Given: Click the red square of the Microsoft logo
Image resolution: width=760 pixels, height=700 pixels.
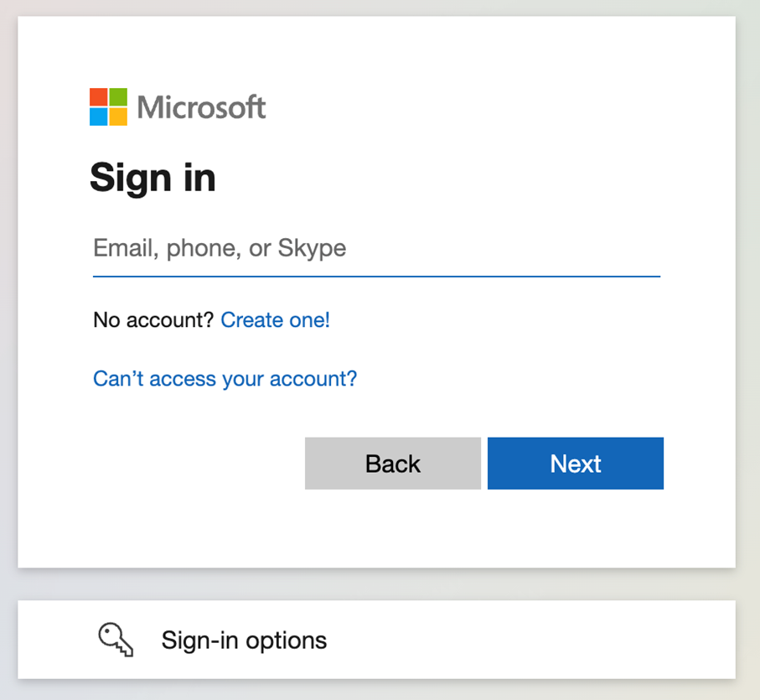Looking at the screenshot, I should tap(98, 96).
